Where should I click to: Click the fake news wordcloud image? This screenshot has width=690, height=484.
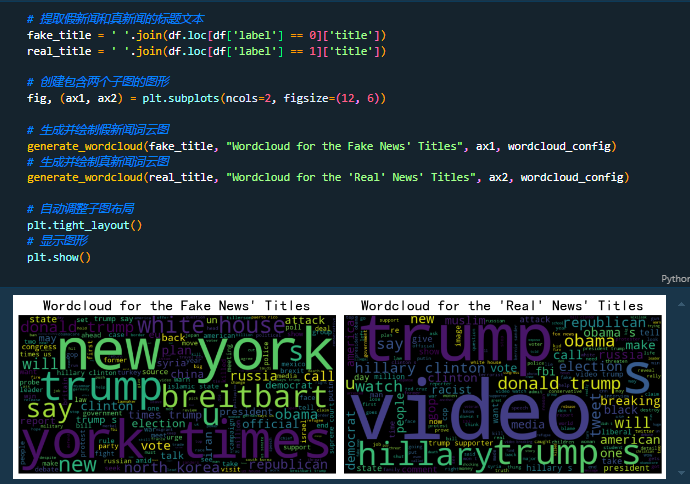coord(177,394)
